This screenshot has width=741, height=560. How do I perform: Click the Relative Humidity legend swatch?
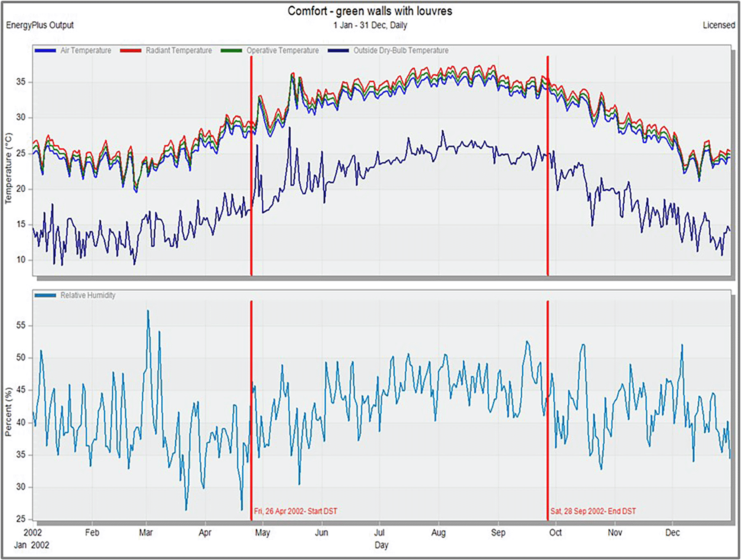point(45,296)
